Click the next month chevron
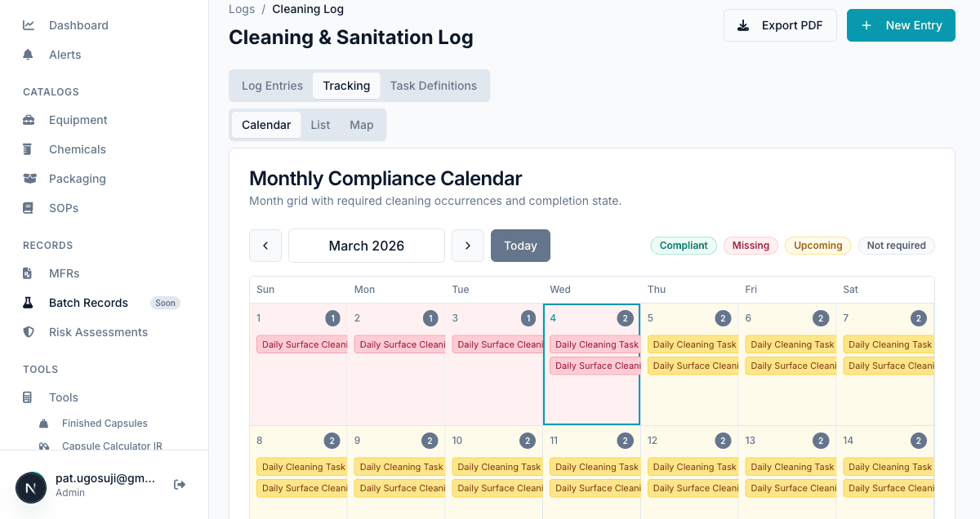 [x=468, y=246]
